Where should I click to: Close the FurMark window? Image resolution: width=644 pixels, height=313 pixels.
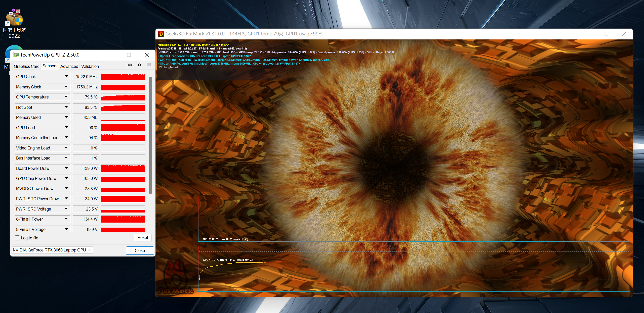(624, 34)
